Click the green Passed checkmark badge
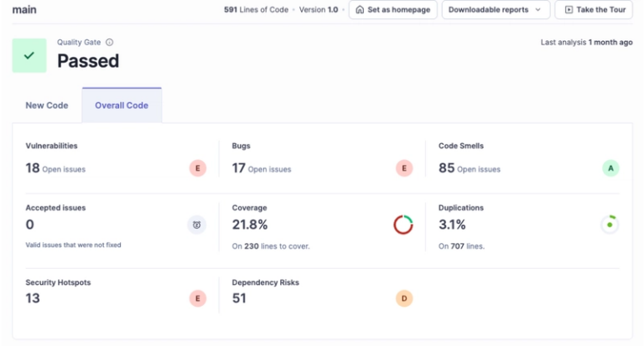Image resolution: width=644 pixels, height=346 pixels. [29, 55]
